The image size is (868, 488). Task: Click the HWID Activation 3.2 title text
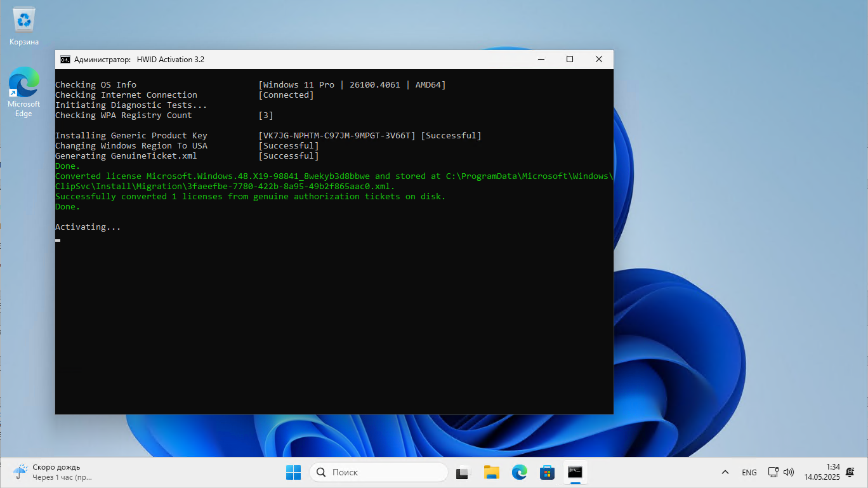click(x=171, y=59)
